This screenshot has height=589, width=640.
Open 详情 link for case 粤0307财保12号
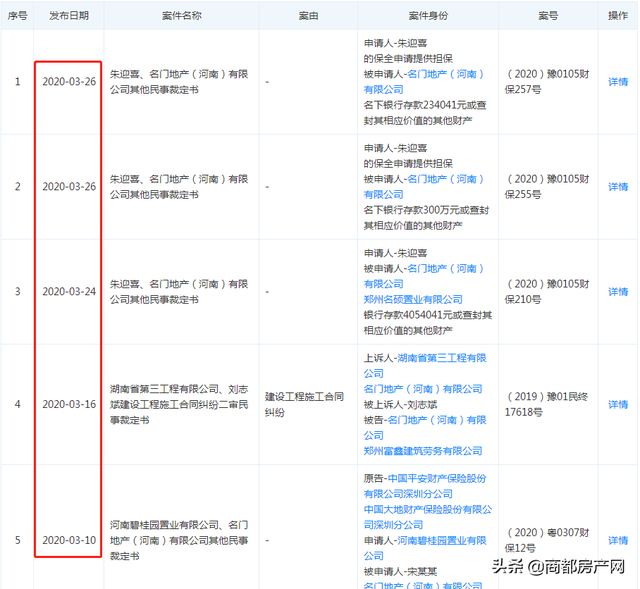(618, 540)
